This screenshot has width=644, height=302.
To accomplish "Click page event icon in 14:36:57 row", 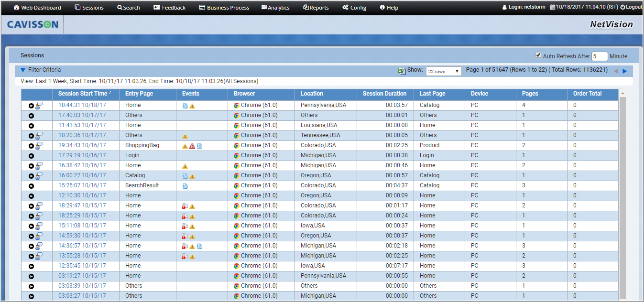I will pyautogui.click(x=199, y=246).
